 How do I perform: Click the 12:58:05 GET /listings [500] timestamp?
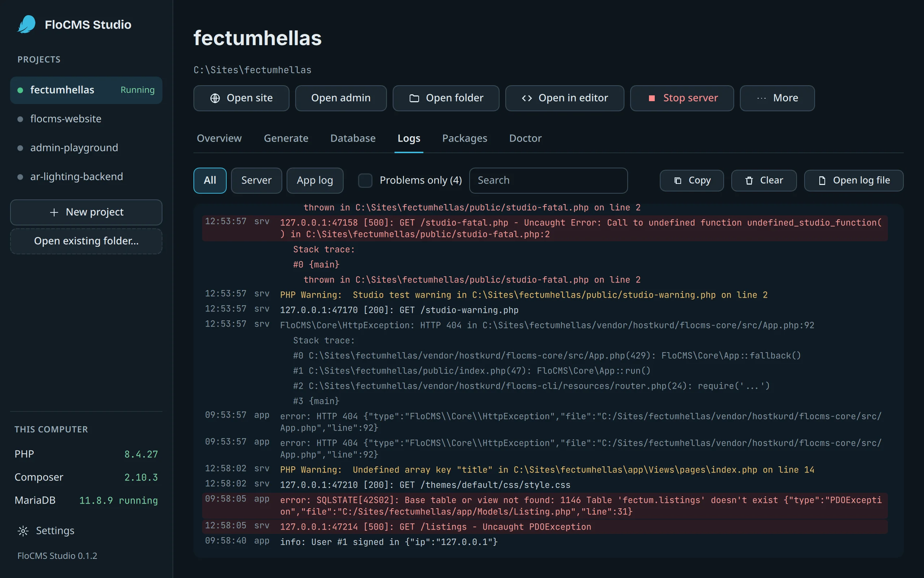[x=226, y=526]
